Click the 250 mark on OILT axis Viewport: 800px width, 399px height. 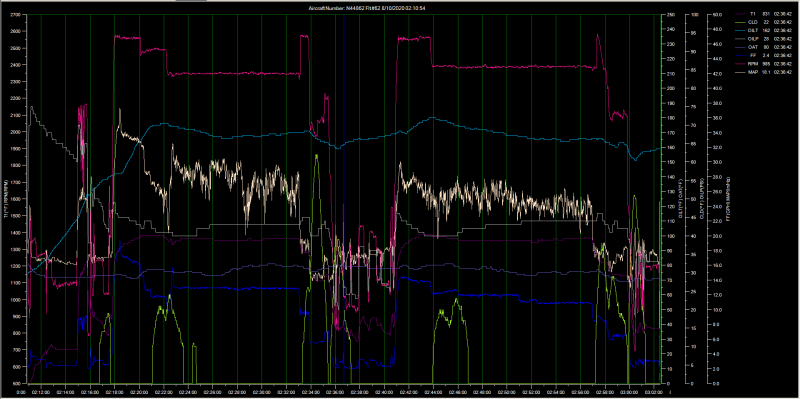669,15
